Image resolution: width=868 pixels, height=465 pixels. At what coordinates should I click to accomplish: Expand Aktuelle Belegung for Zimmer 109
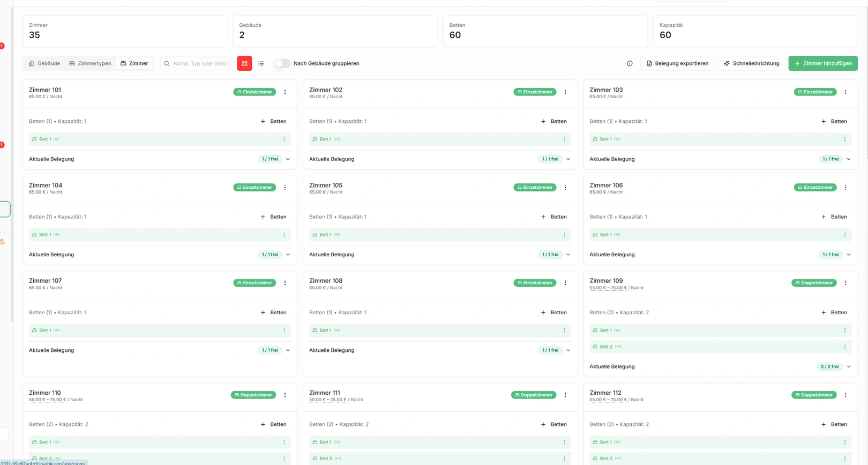point(849,367)
